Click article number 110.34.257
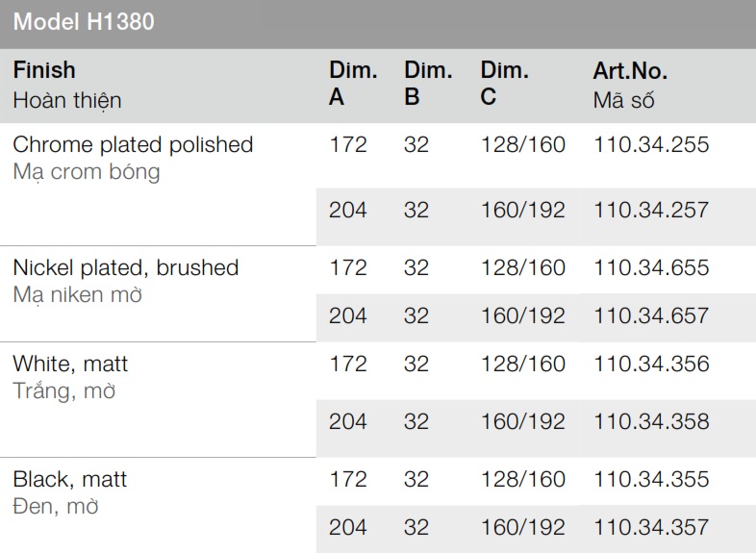The width and height of the screenshot is (756, 553). 652,210
